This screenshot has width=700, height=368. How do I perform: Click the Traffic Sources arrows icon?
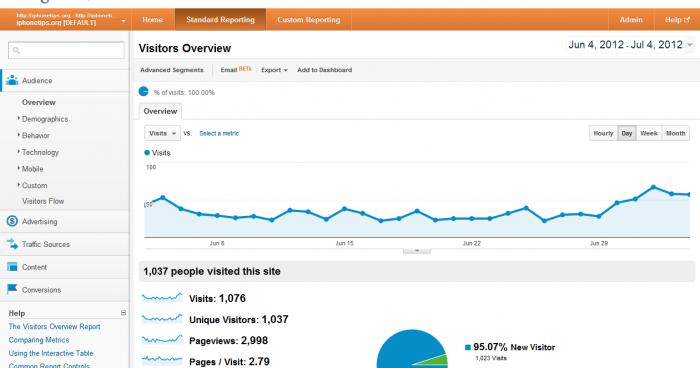coord(12,244)
